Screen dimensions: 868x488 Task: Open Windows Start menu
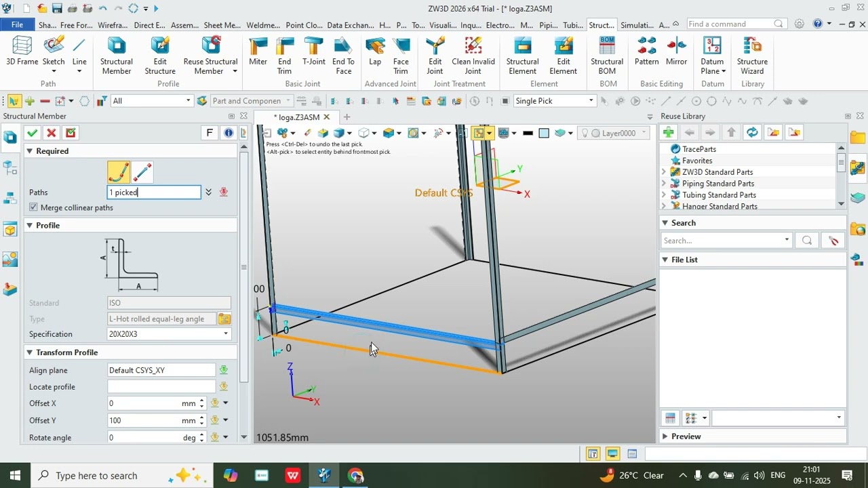pos(15,476)
